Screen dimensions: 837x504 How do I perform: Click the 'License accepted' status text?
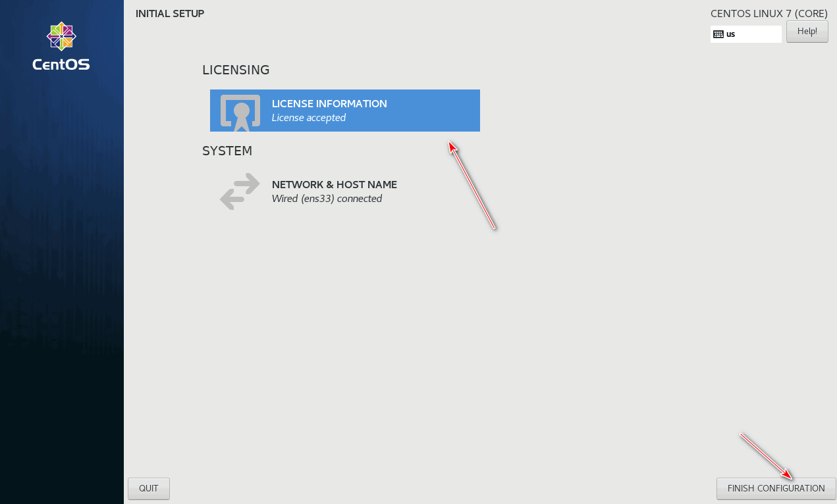pyautogui.click(x=309, y=118)
